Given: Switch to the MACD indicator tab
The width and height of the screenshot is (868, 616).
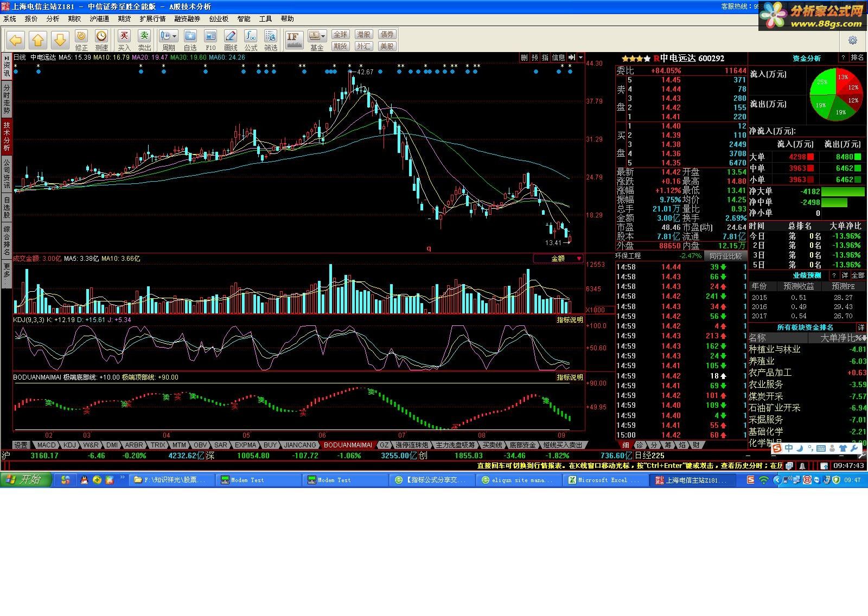Looking at the screenshot, I should [47, 445].
